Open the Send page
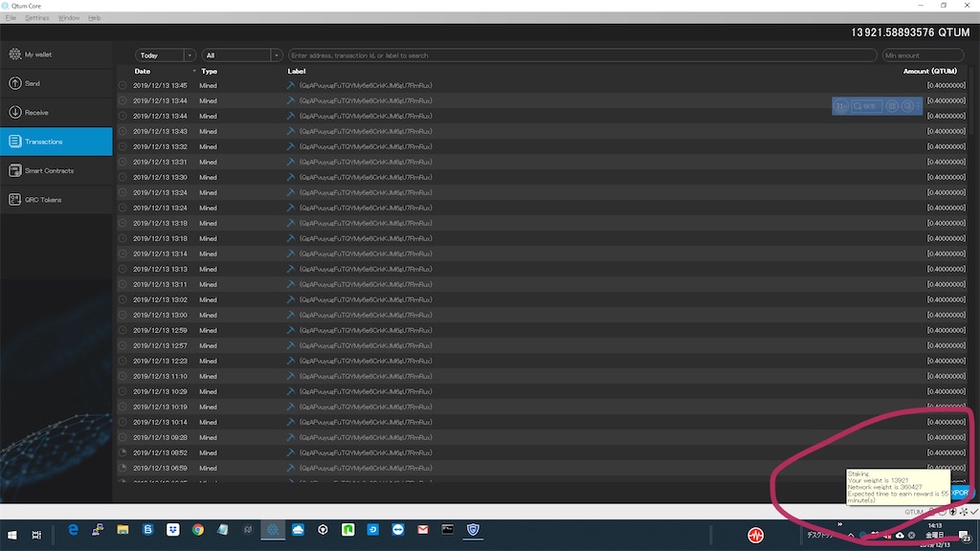Image resolution: width=980 pixels, height=551 pixels. (x=56, y=83)
